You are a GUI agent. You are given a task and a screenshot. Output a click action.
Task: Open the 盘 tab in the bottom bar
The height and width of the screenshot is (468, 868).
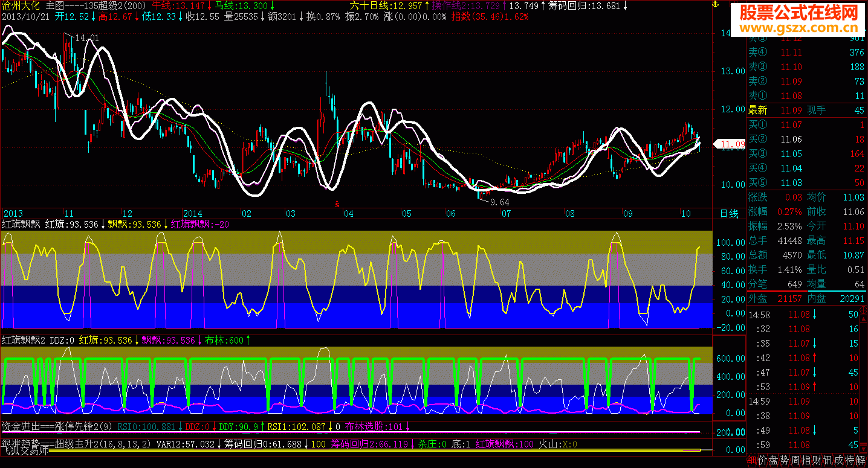pyautogui.click(x=773, y=460)
